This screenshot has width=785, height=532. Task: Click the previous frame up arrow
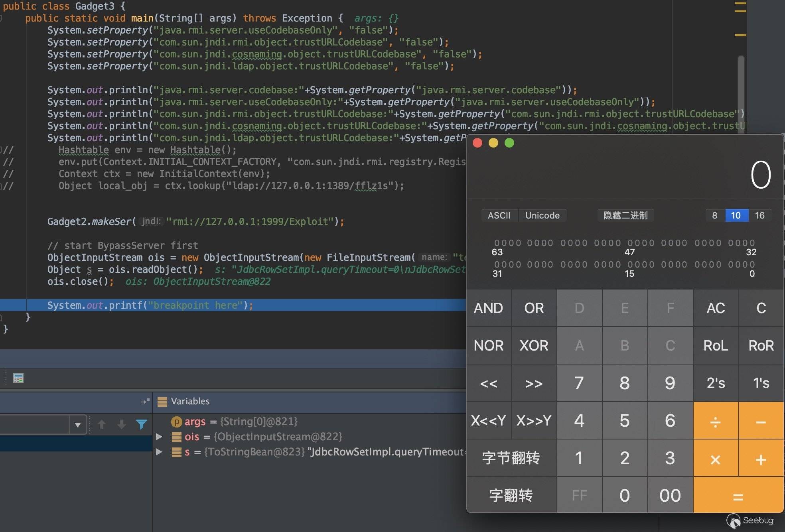pyautogui.click(x=102, y=424)
